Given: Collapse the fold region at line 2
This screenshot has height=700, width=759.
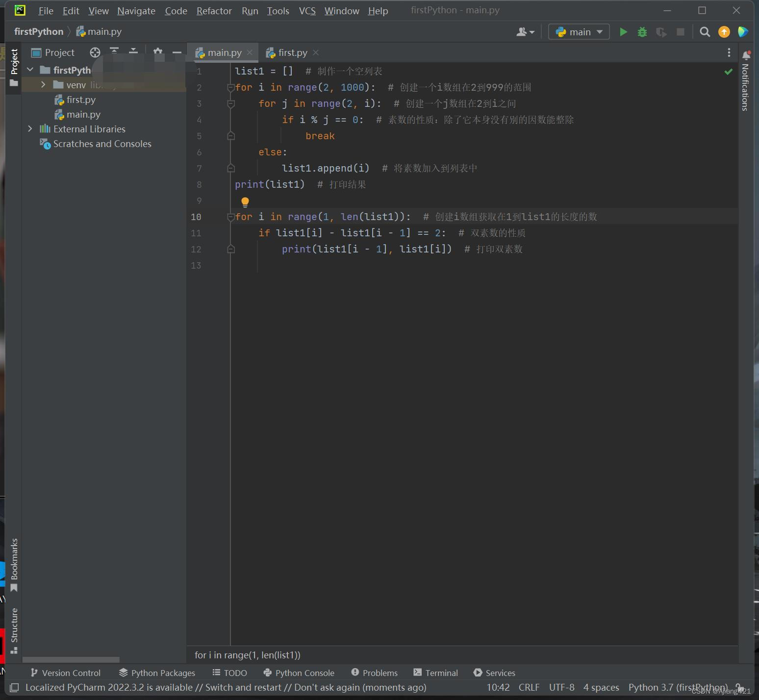Looking at the screenshot, I should (x=230, y=87).
